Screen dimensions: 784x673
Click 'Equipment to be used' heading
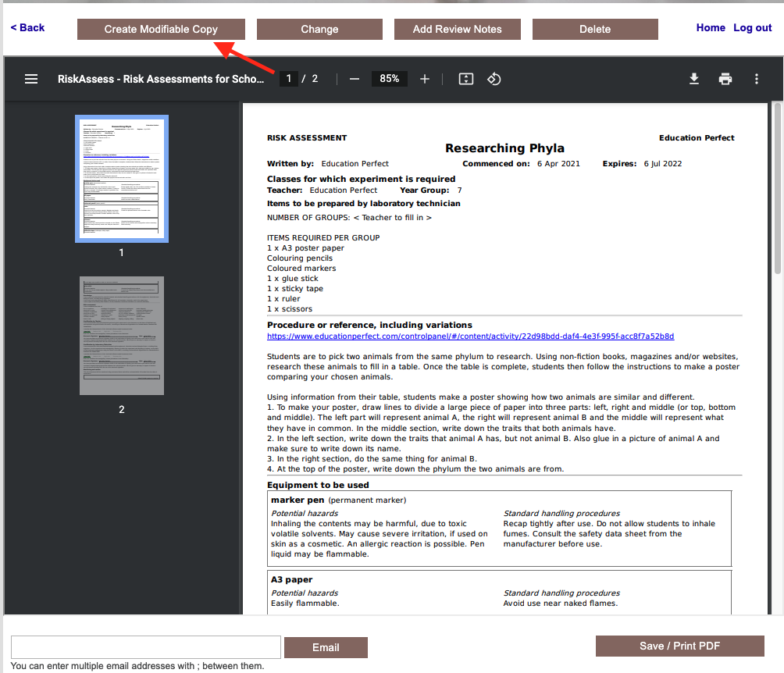[318, 485]
